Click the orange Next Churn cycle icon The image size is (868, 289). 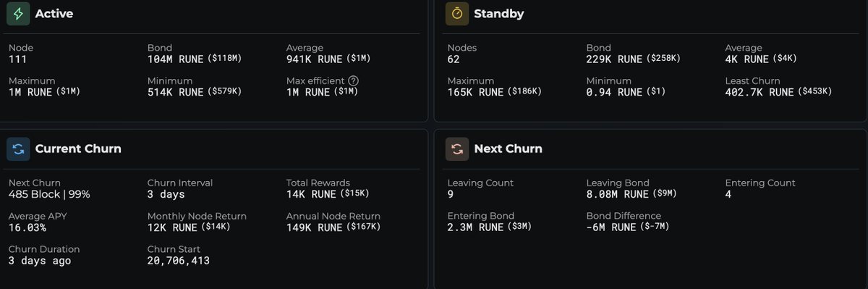(x=457, y=148)
